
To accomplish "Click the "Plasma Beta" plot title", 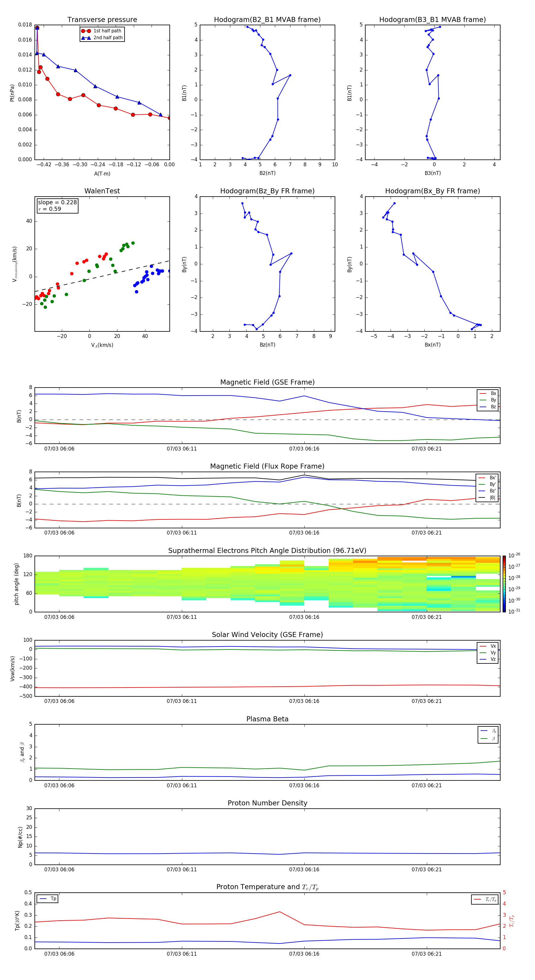I will click(x=267, y=719).
